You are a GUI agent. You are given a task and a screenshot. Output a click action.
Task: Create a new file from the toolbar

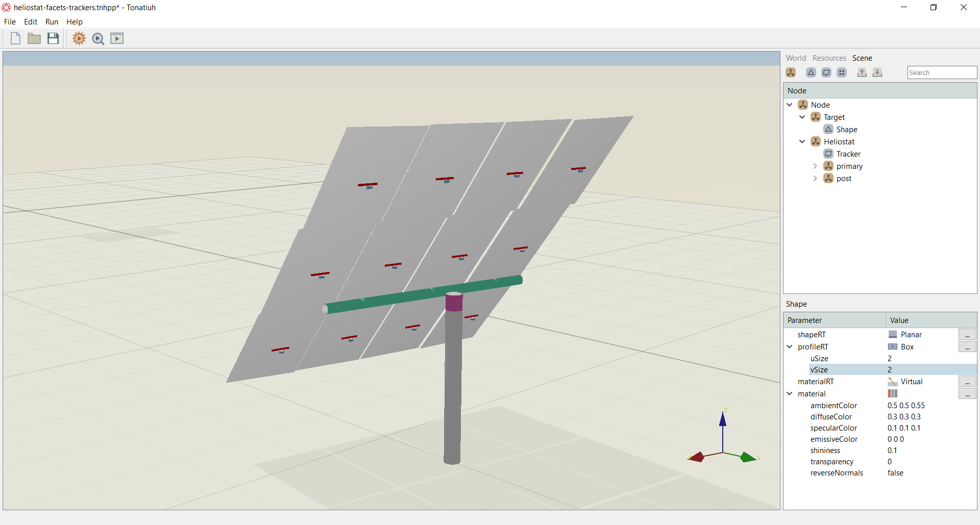tap(15, 38)
